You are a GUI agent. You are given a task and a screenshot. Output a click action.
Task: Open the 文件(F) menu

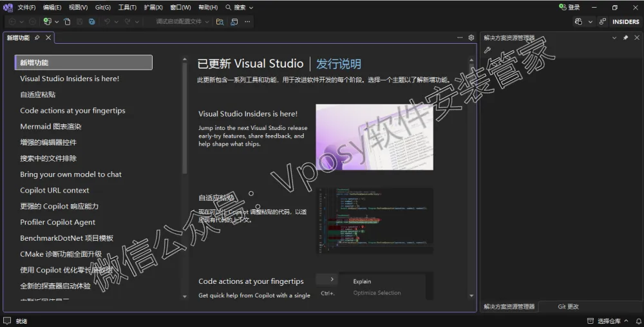[26, 7]
